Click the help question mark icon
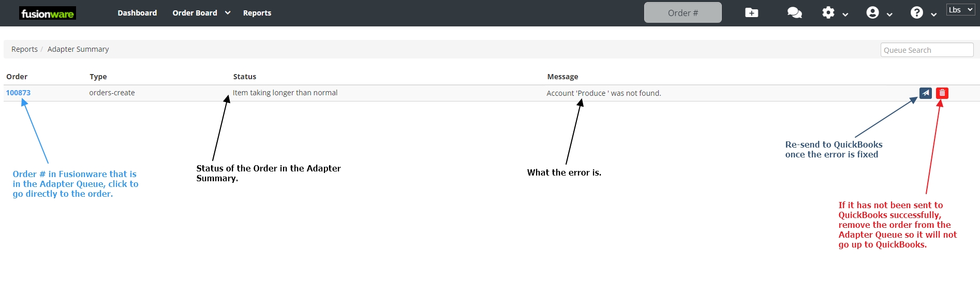Screen dimensions: 980x290 916,13
